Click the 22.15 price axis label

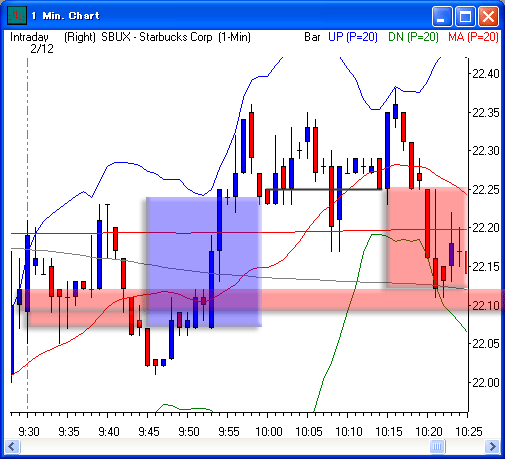(x=486, y=267)
